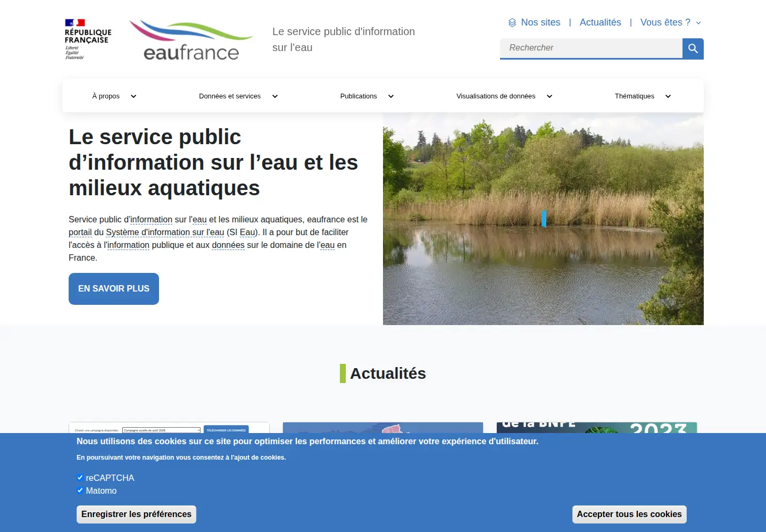Open the À propos menu
Screen dimensions: 766x532
pyautogui.click(x=106, y=96)
